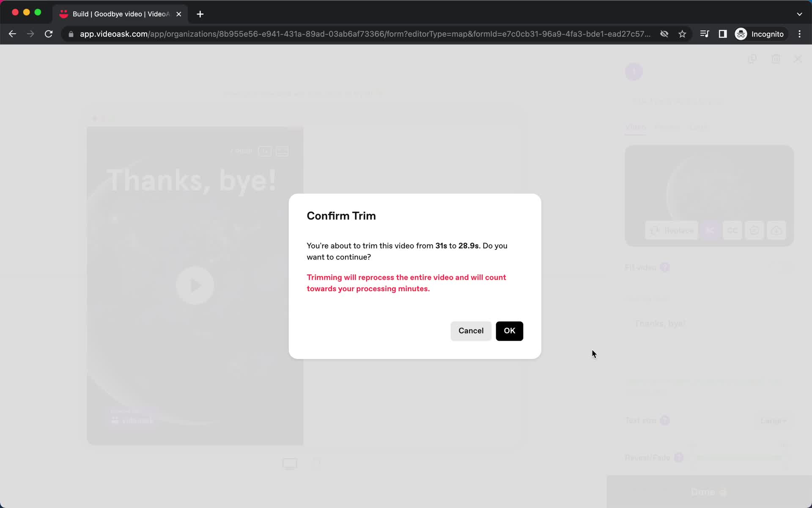The height and width of the screenshot is (508, 812).
Task: Click the play button on the video
Action: [x=195, y=284]
